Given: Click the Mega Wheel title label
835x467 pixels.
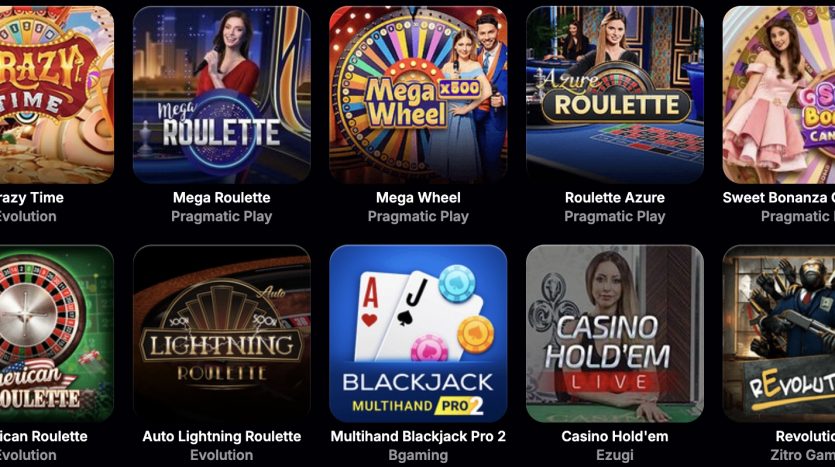Looking at the screenshot, I should click(x=418, y=198).
